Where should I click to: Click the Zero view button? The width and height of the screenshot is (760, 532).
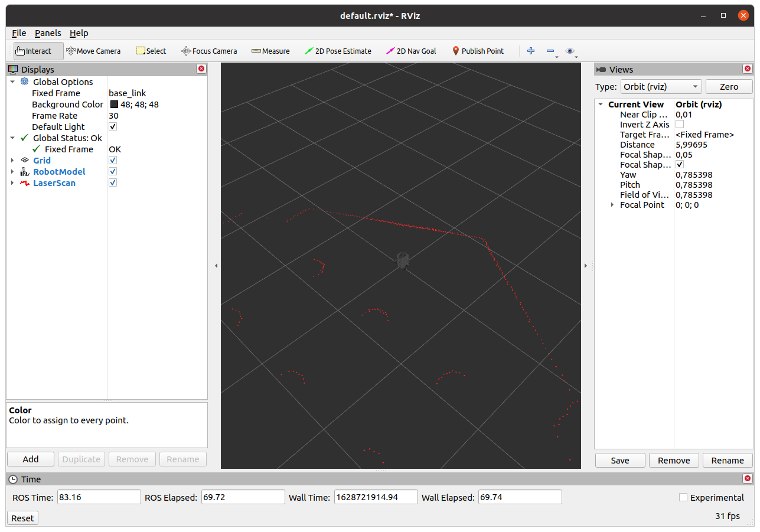(729, 87)
